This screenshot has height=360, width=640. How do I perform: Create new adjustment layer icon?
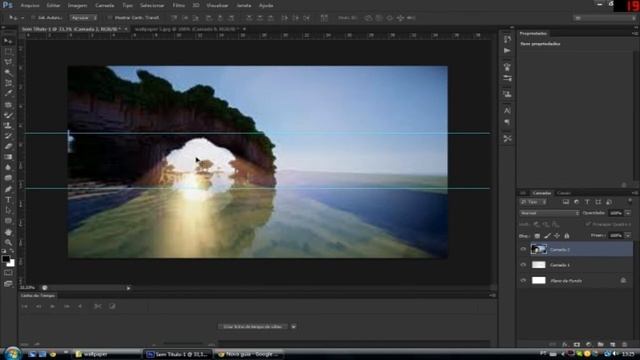click(589, 344)
